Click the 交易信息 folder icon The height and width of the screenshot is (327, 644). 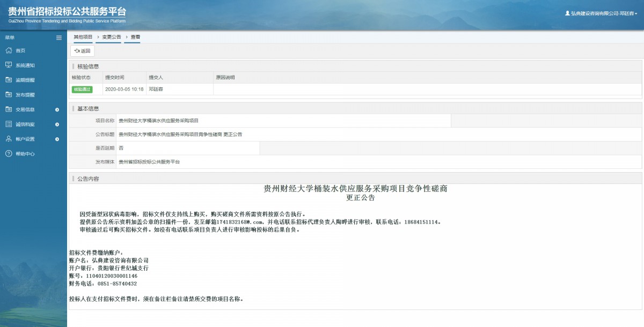click(x=8, y=109)
